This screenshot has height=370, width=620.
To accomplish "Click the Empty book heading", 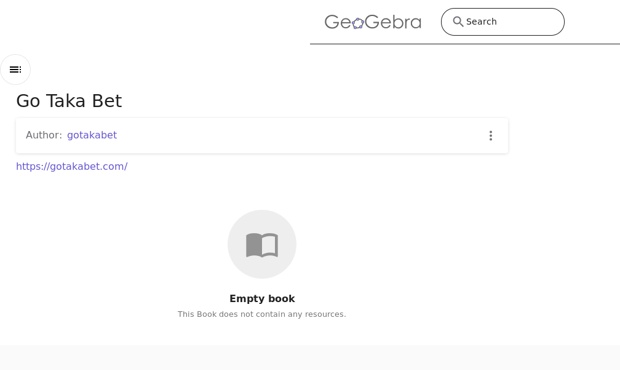I will [262, 298].
